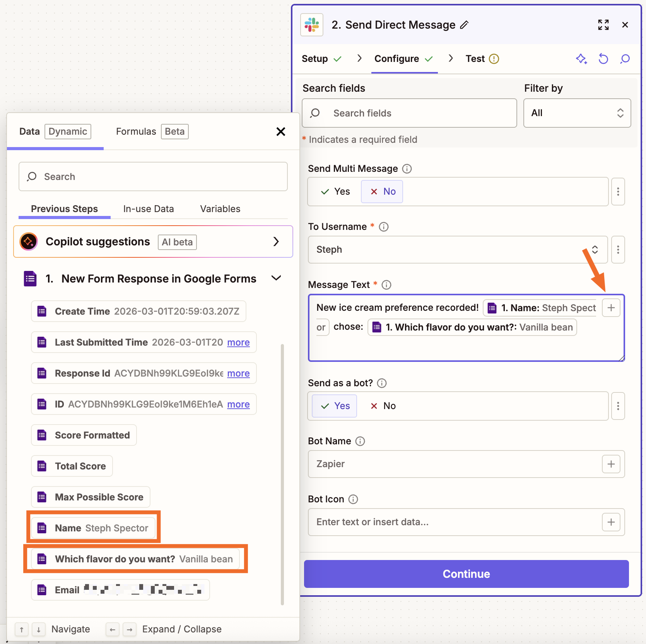Rename the step using the pencil icon
This screenshot has width=646, height=644.
[464, 25]
